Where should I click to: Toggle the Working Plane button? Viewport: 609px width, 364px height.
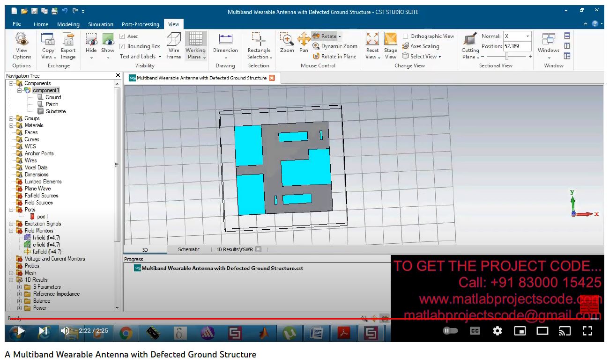pyautogui.click(x=195, y=45)
